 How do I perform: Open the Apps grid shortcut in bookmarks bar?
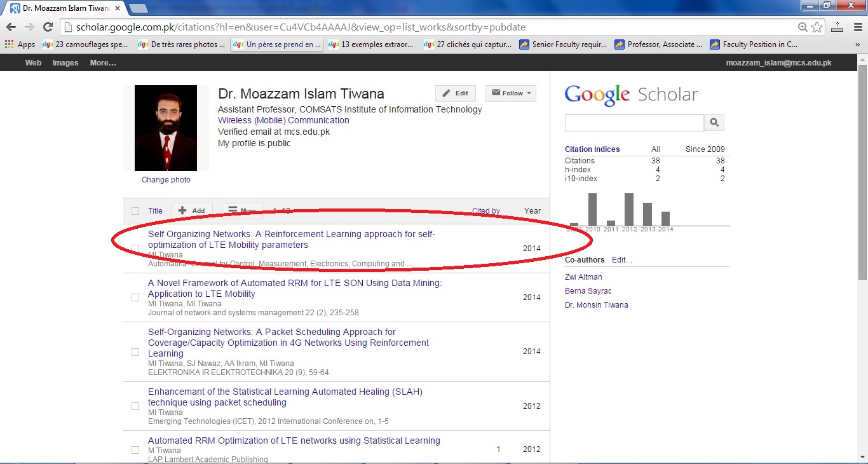coord(20,44)
